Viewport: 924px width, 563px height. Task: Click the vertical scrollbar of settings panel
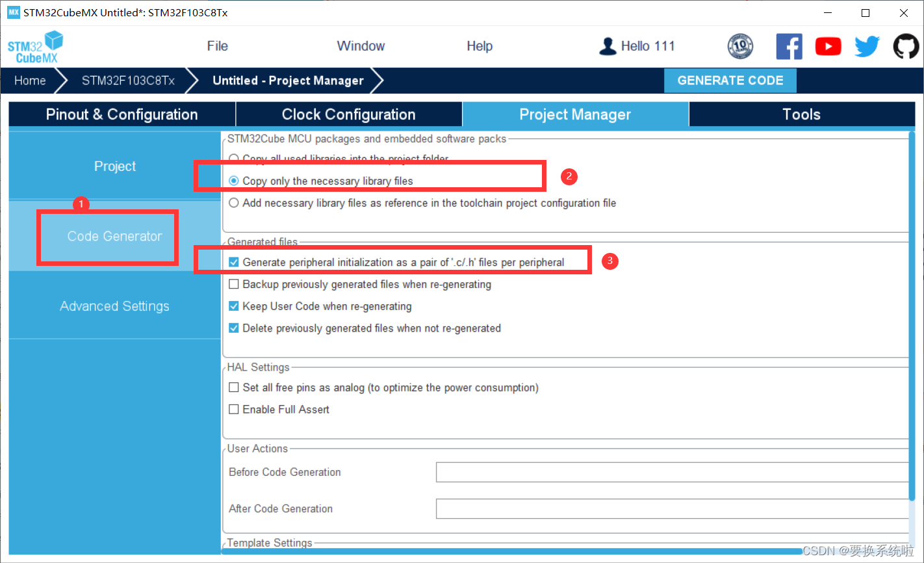912,315
